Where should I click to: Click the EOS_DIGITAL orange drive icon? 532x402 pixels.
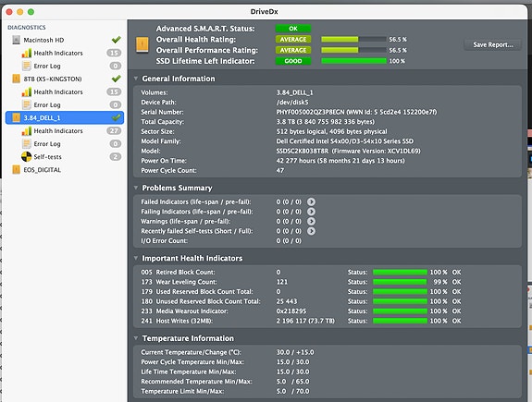click(16, 169)
